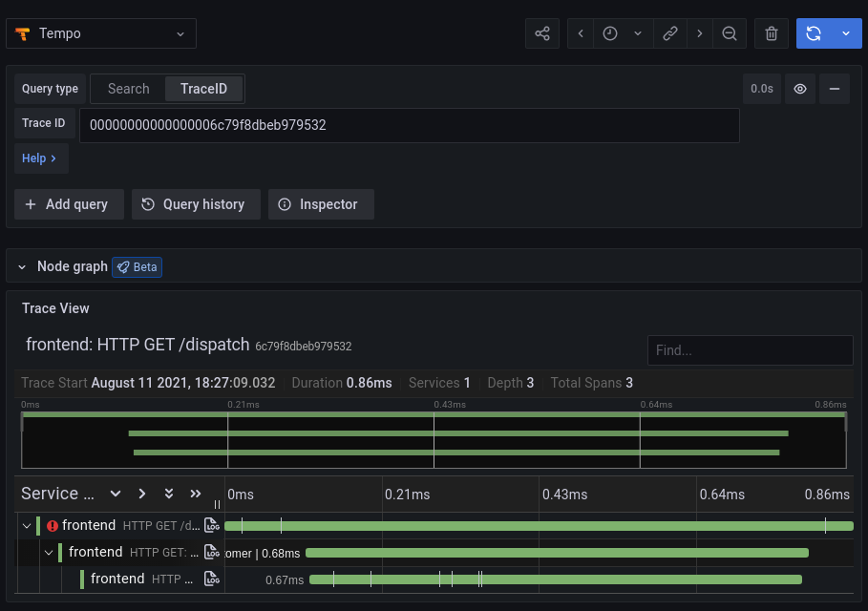Select the TraceID tab
868x611 pixels.
(202, 88)
